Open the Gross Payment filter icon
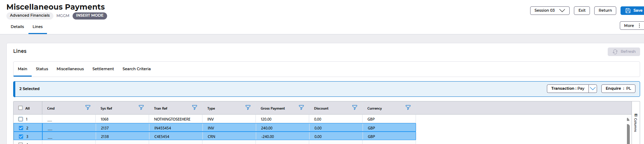The image size is (644, 144). (301, 107)
